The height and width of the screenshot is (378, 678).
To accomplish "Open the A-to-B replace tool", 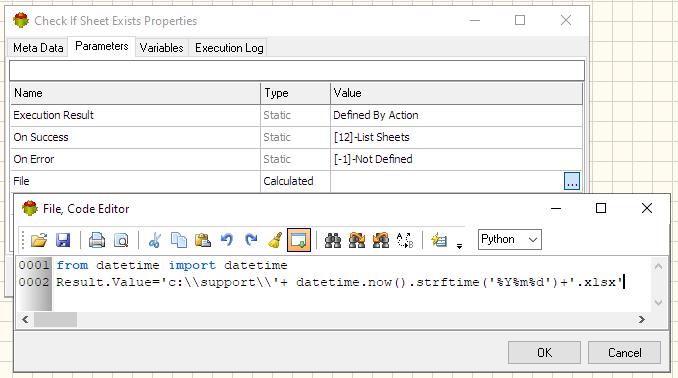I will (x=405, y=240).
